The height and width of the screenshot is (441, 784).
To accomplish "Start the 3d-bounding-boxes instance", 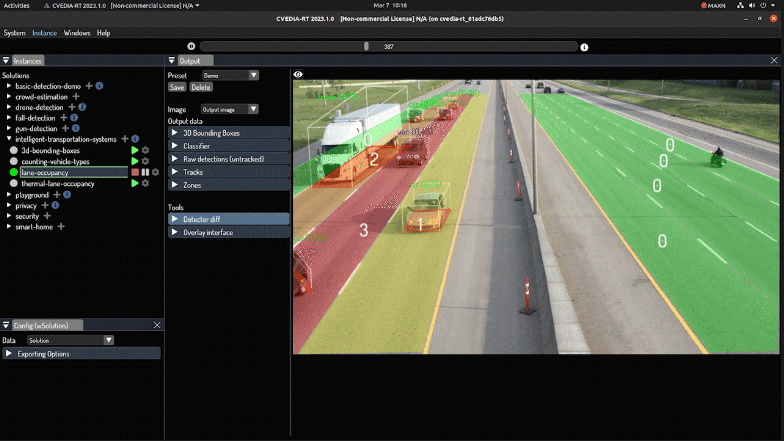I will tap(135, 150).
